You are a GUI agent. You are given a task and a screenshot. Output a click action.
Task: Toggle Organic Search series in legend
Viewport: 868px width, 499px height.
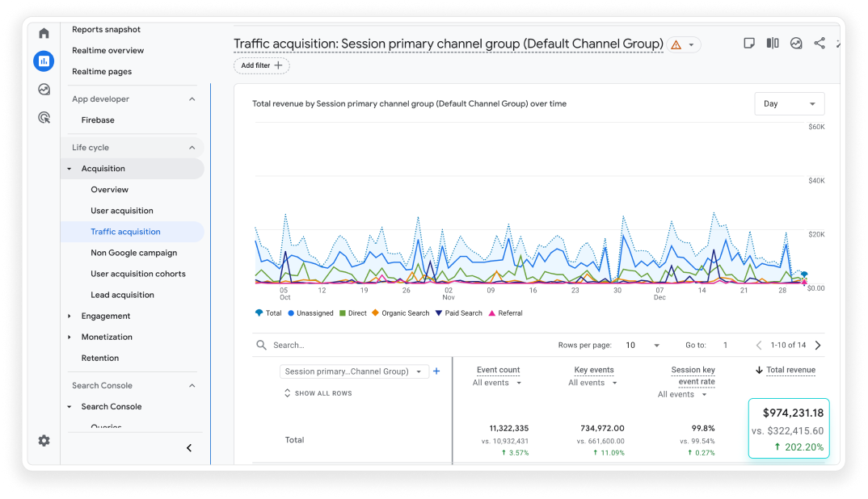400,313
